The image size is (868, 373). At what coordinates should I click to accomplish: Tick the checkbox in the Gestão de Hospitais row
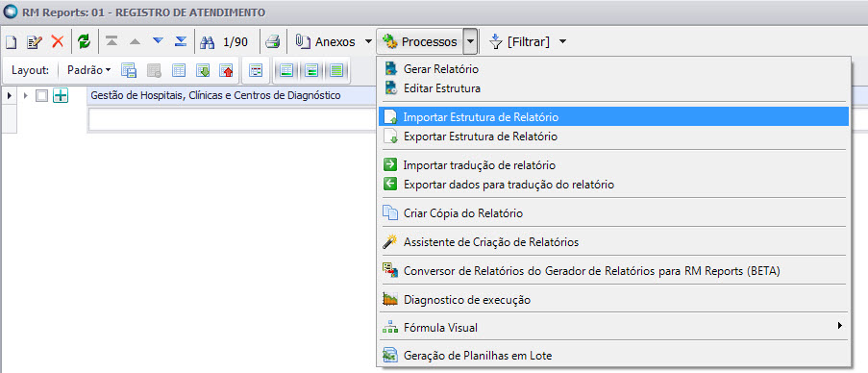(41, 96)
